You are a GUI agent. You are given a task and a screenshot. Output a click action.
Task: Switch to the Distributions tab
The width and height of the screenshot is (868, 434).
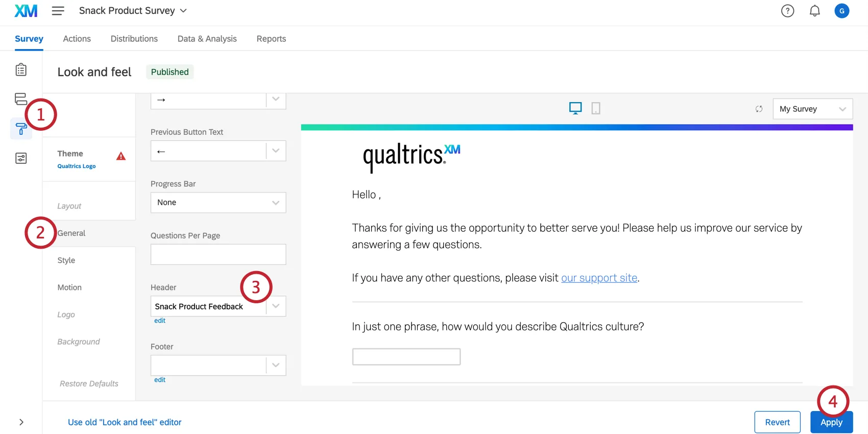(x=134, y=38)
